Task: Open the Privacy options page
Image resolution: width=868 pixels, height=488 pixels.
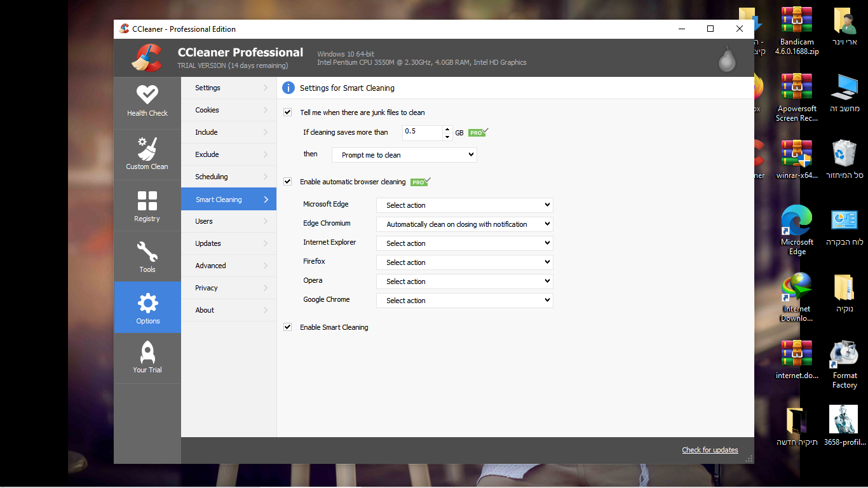Action: (229, 288)
